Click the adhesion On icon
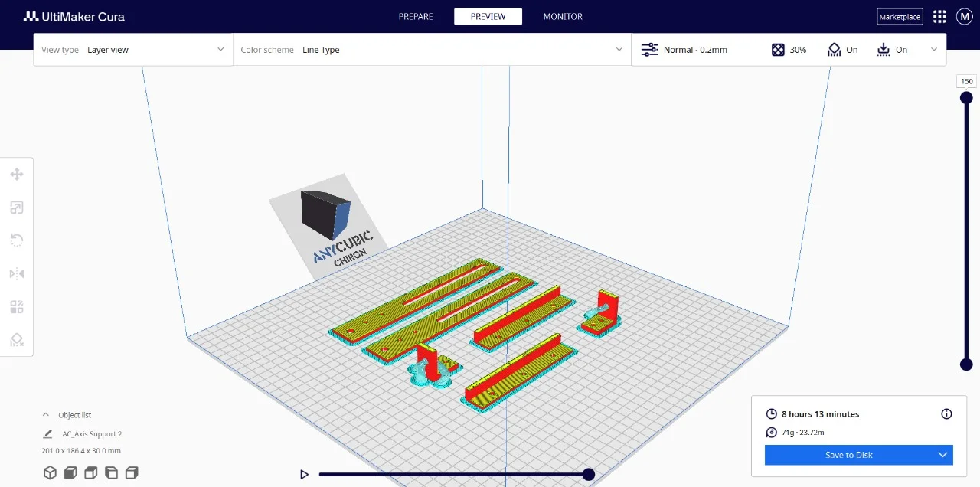Viewport: 980px width, 487px height. click(x=884, y=50)
